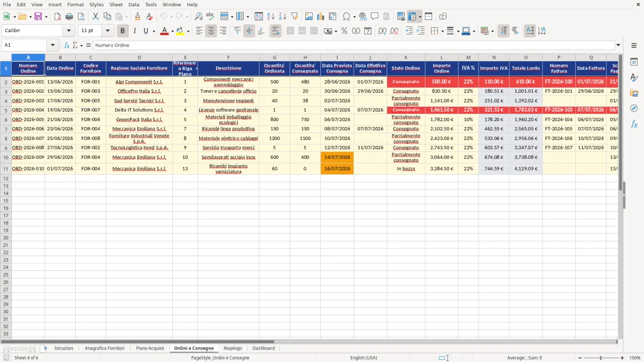The width and height of the screenshot is (644, 362).
Task: Click Sort Ascending icon
Action: [x=271, y=17]
